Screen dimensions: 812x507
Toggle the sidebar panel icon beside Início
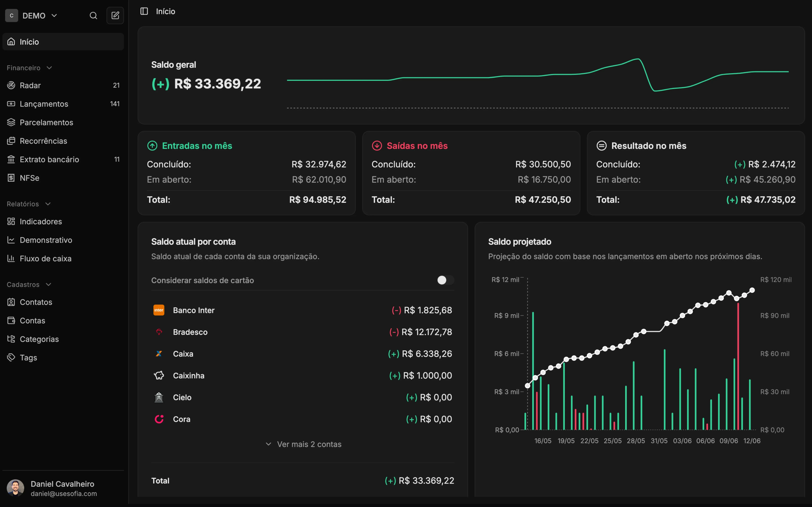144,11
